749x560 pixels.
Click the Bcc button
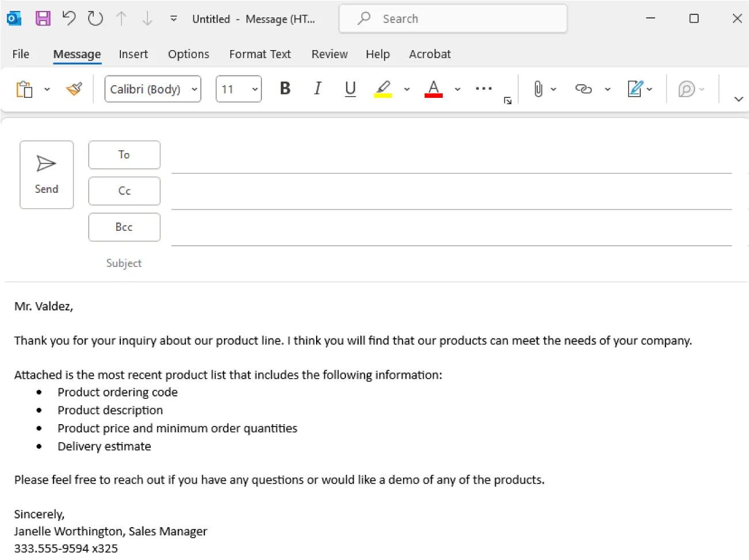coord(124,227)
